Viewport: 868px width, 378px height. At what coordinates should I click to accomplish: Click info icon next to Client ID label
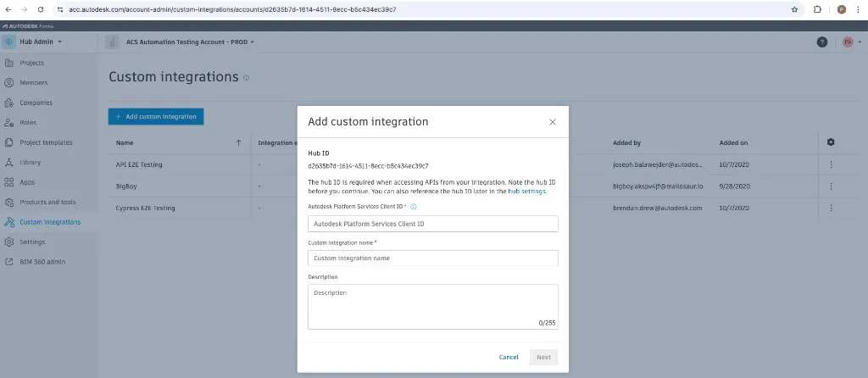point(414,207)
